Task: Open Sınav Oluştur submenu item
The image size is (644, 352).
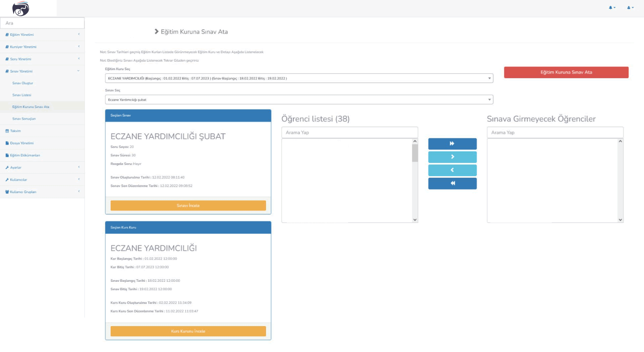Action: 23,83
